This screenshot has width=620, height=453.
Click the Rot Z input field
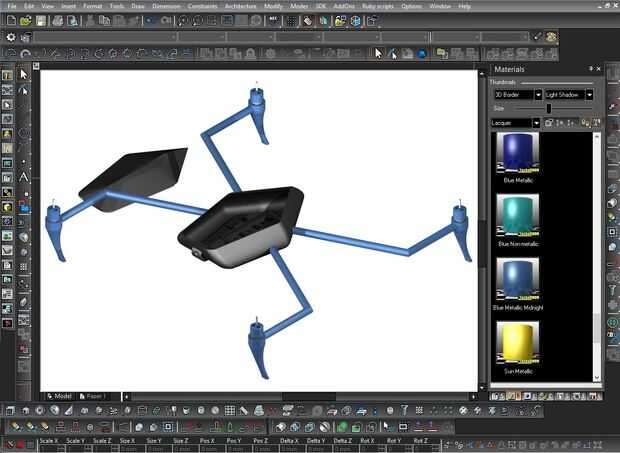425,449
